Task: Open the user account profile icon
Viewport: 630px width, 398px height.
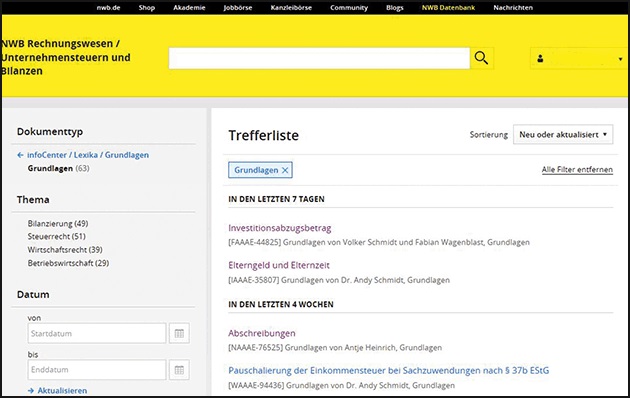Action: 540,59
